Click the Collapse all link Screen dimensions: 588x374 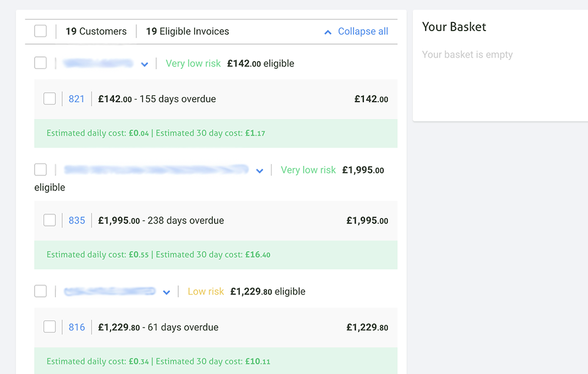tap(363, 32)
